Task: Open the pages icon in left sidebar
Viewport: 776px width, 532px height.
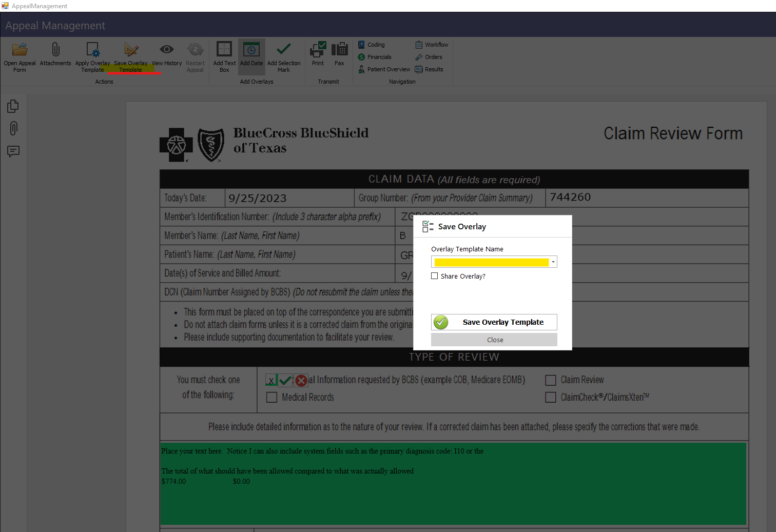Action: point(13,106)
